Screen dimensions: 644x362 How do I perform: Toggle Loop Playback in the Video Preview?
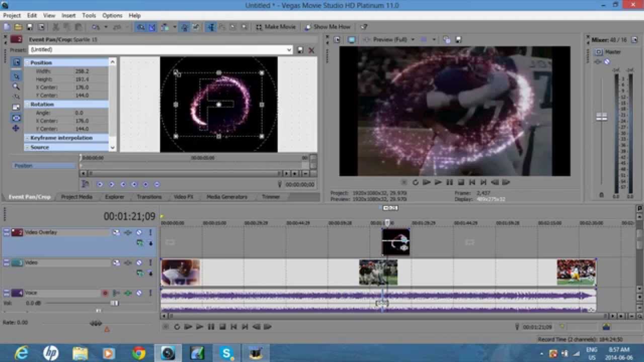[x=416, y=183]
